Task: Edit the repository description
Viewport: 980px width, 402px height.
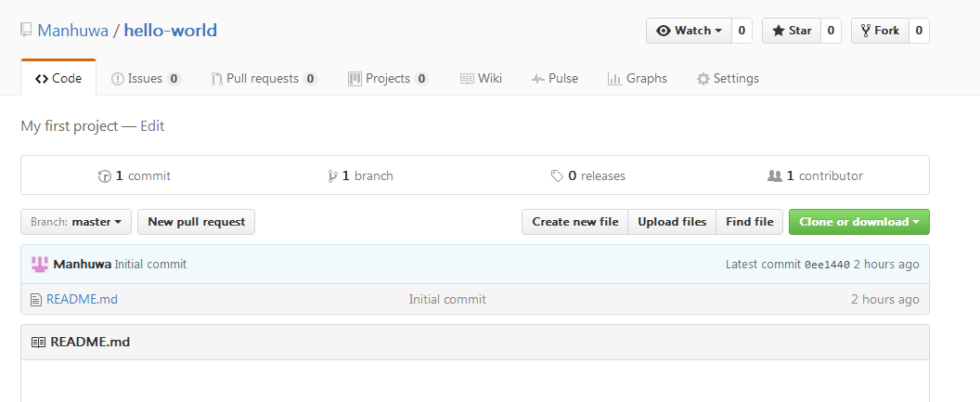Action: 152,125
